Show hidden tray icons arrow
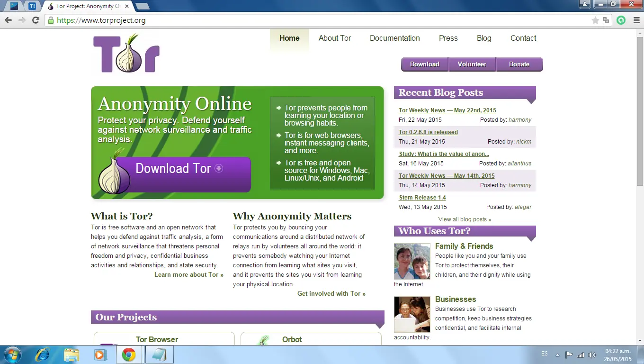Viewport: 644px width, 364px height. [x=558, y=355]
